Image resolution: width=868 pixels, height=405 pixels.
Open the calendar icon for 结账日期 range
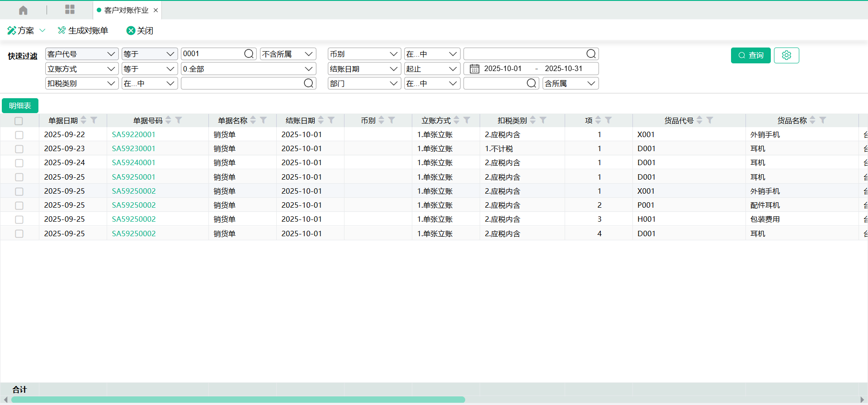tap(474, 69)
